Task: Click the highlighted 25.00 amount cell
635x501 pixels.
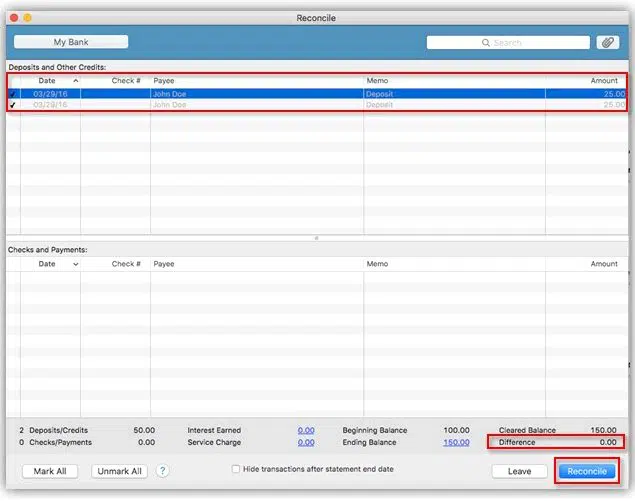Action: (x=586, y=94)
